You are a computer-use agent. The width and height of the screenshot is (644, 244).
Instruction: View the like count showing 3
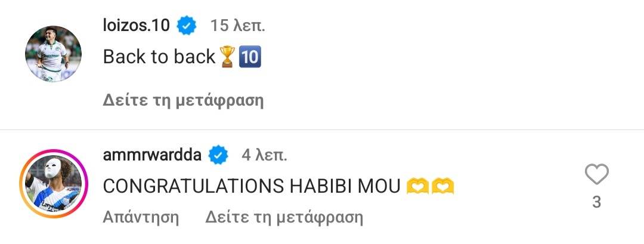[x=596, y=202]
